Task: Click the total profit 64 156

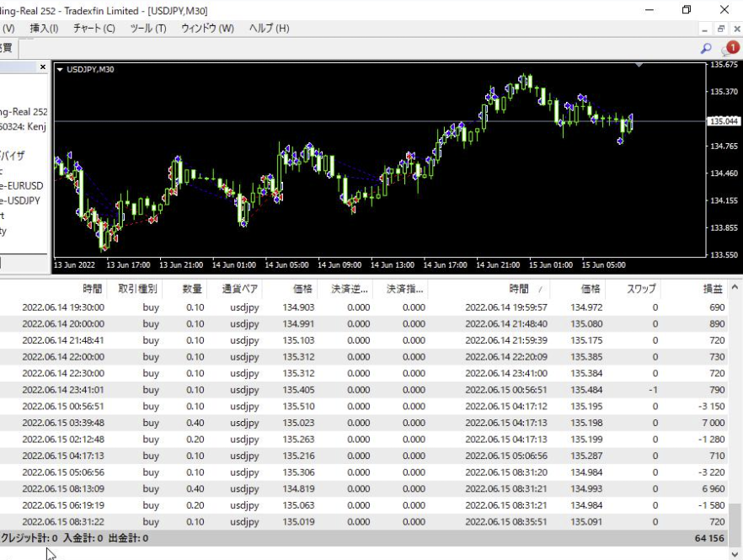Action: tap(709, 538)
